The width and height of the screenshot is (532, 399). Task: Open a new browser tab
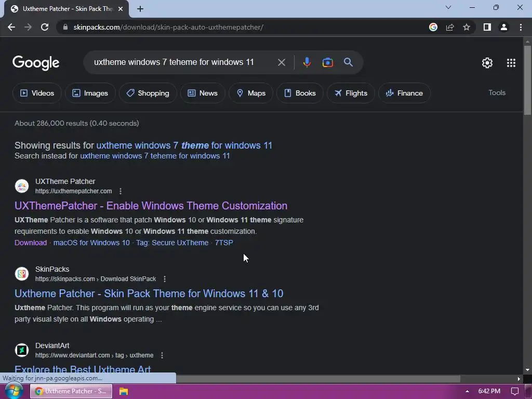click(140, 9)
